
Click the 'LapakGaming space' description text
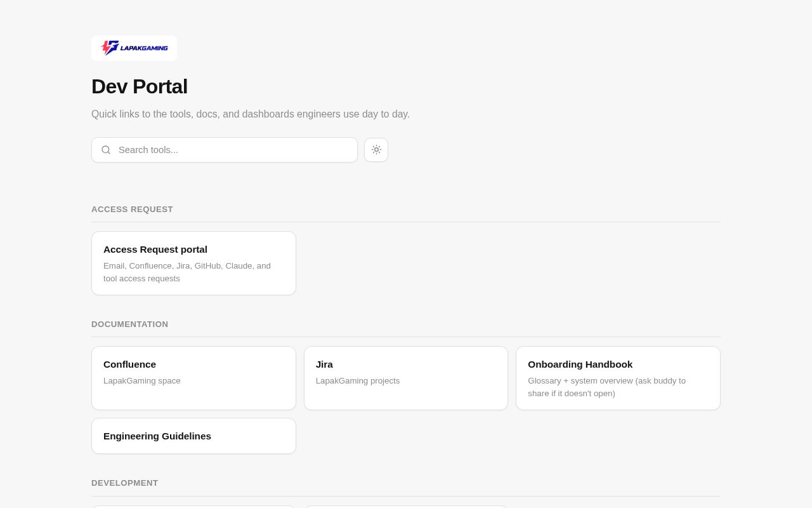142,381
